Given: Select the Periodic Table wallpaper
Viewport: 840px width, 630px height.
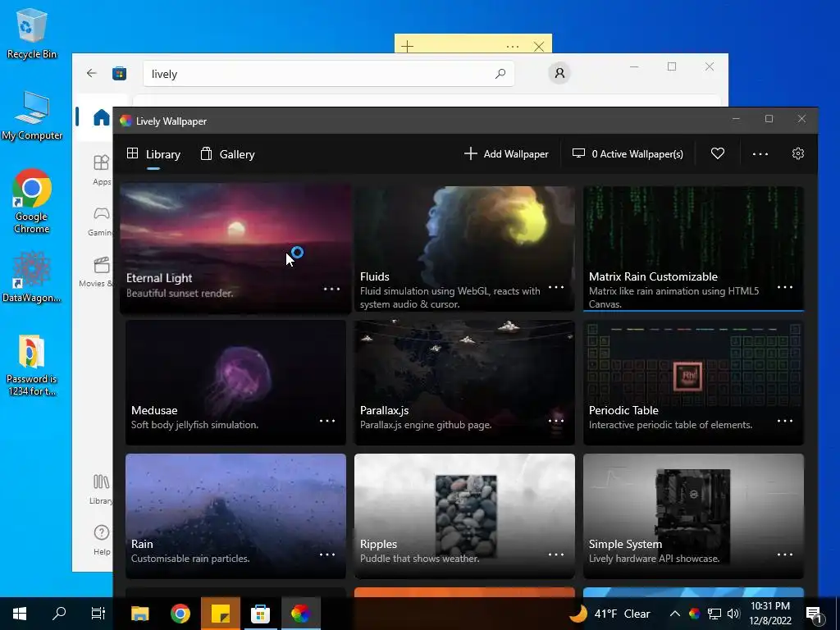Looking at the screenshot, I should point(693,382).
